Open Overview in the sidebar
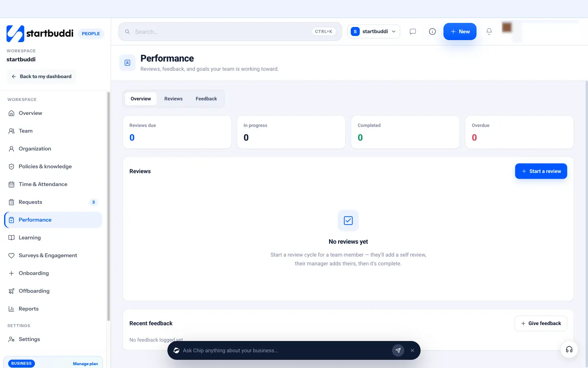This screenshot has height=368, width=588. [x=53, y=113]
